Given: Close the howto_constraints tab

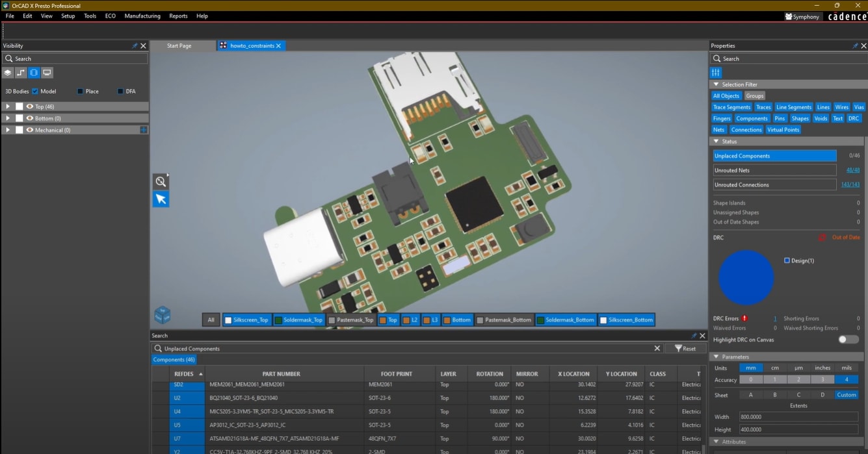Looking at the screenshot, I should click(278, 46).
